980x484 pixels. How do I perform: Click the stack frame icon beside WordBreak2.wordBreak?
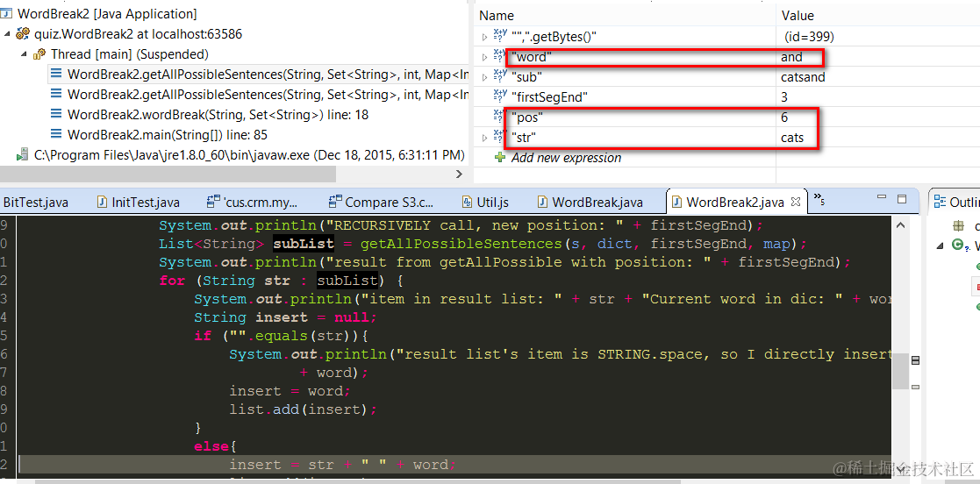click(56, 114)
